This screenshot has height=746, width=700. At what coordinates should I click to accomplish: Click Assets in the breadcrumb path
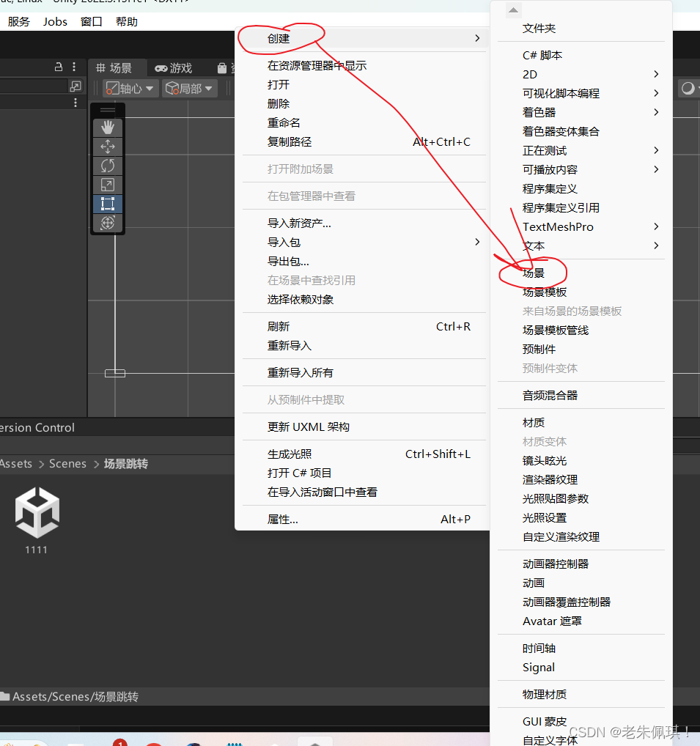(x=15, y=463)
